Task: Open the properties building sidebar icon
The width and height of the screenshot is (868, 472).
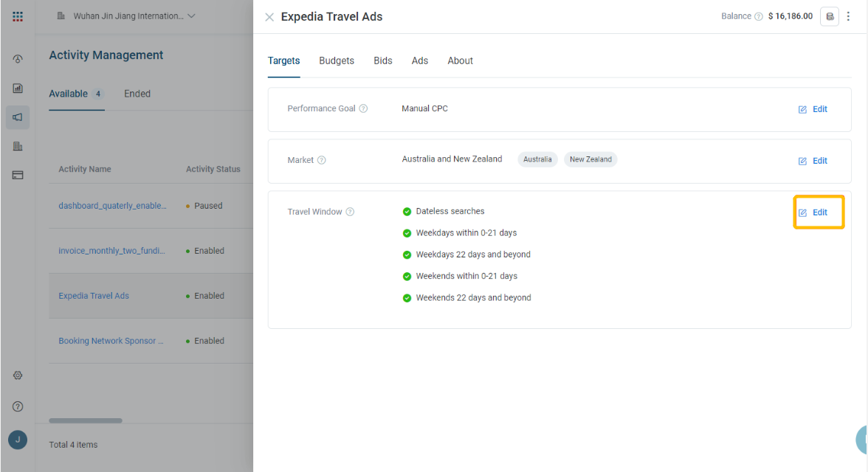Action: [18, 146]
